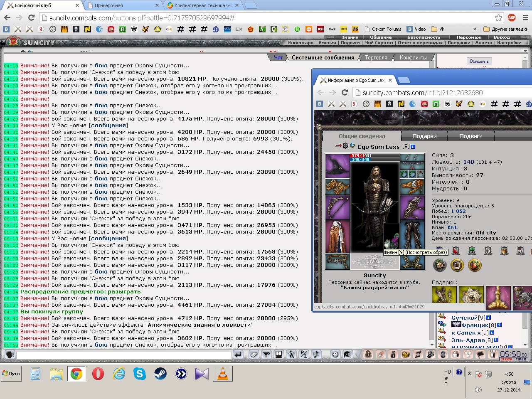Select Подарки tab in character info popup
532x399 pixels.
(424, 136)
